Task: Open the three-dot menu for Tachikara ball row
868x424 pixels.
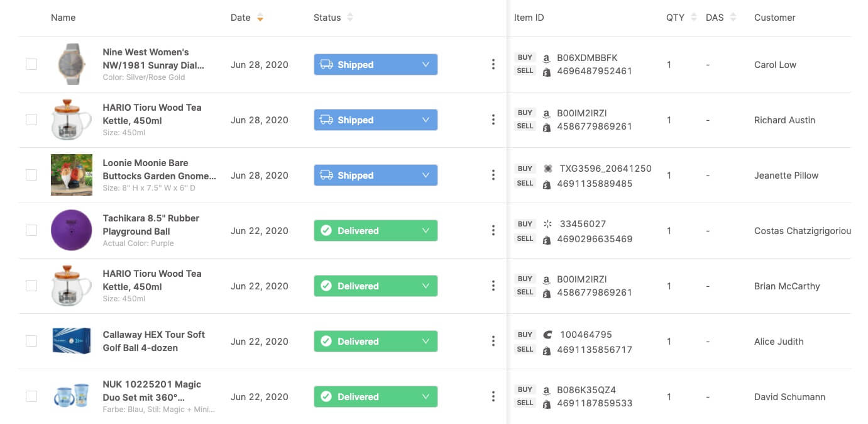Action: point(493,230)
